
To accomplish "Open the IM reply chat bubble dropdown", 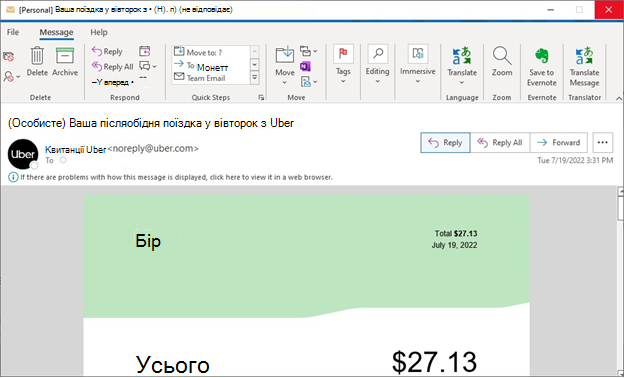I will pyautogui.click(x=148, y=66).
